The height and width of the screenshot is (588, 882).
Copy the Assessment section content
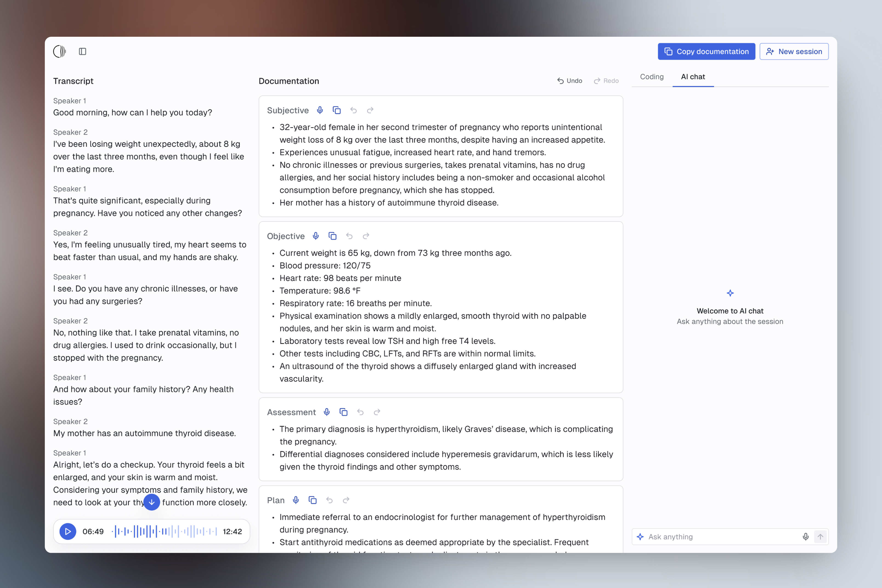(344, 412)
